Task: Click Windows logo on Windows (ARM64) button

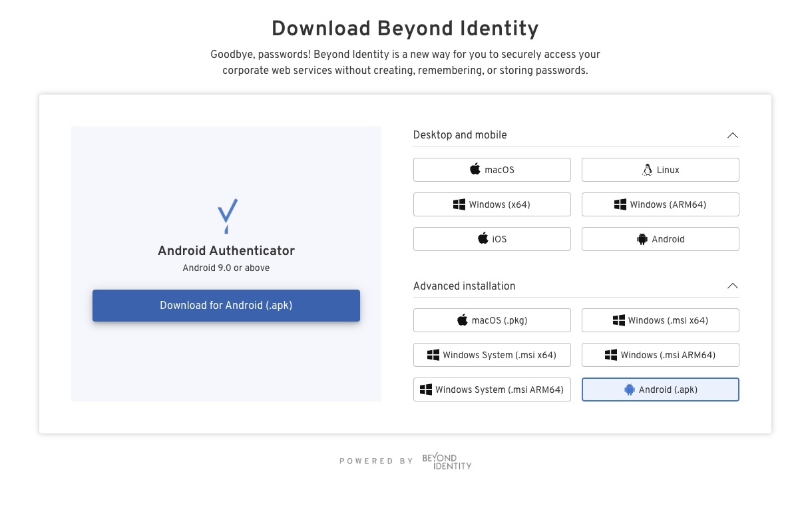Action: (620, 204)
